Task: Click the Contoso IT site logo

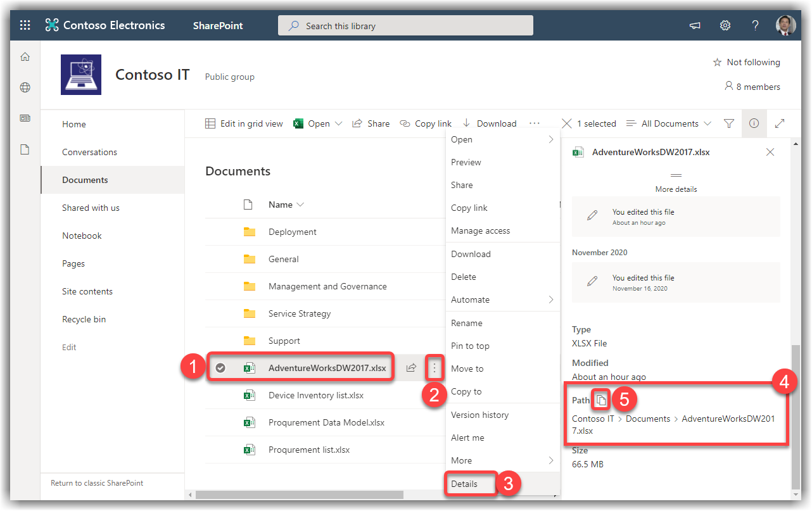Action: pos(81,75)
